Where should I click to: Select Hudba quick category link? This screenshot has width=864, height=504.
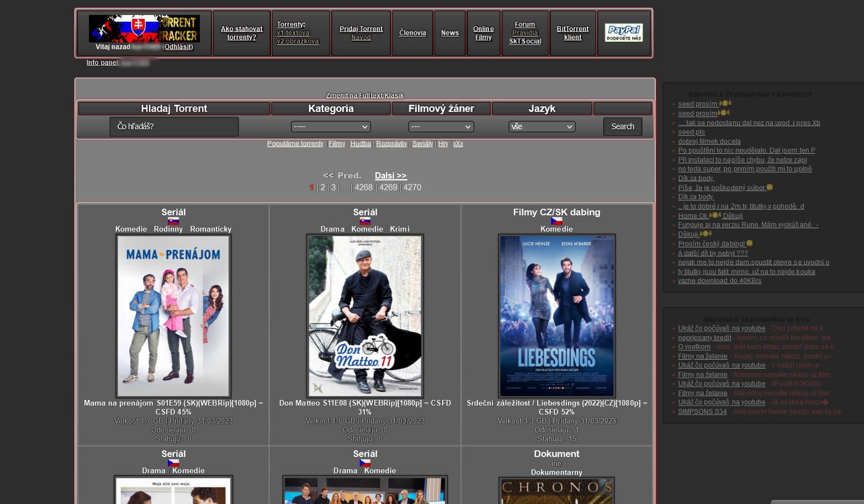click(360, 144)
